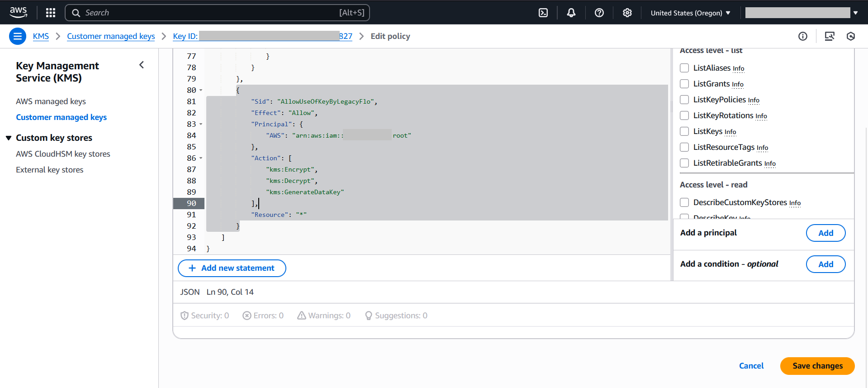Viewport: 868px width, 388px height.
Task: Open the hexagon clock icon in breadcrumb bar
Action: [851, 36]
